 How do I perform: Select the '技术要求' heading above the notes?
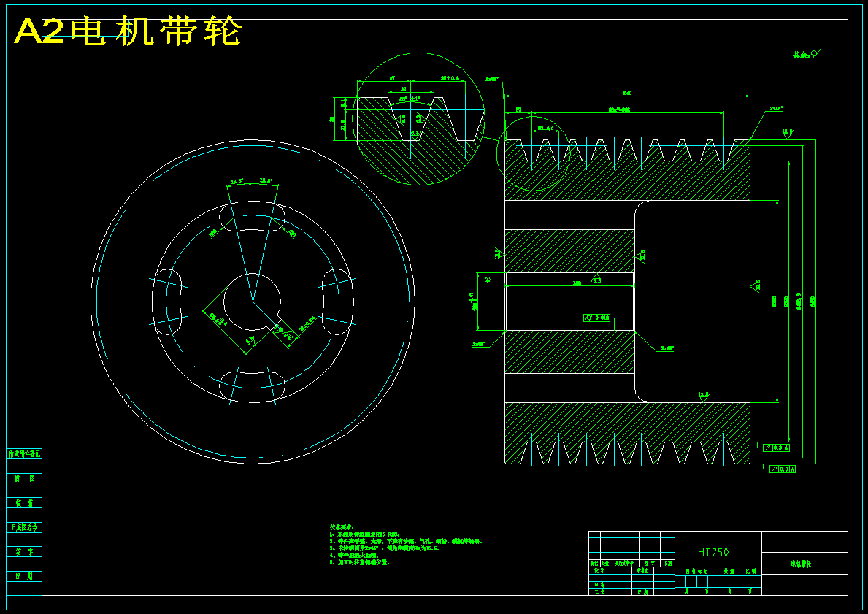[x=341, y=528]
